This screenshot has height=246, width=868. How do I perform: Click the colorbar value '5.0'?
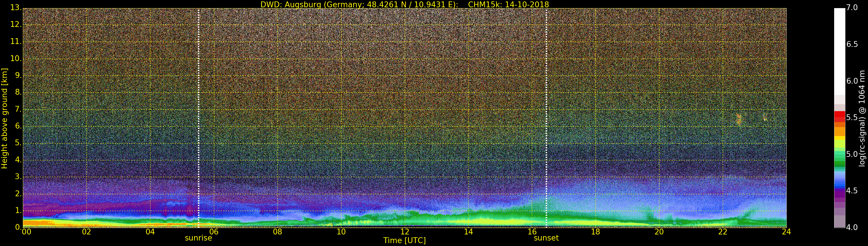coord(852,154)
